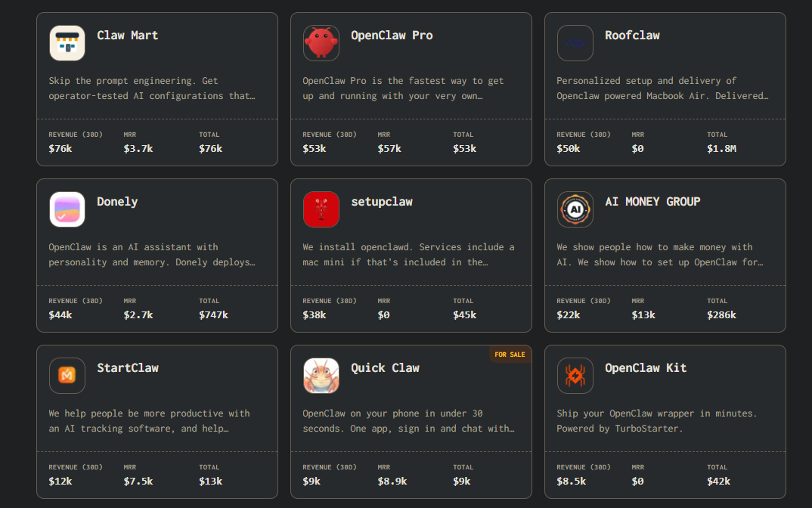Click the StartClaw orange M icon
812x508 pixels.
coord(67,376)
